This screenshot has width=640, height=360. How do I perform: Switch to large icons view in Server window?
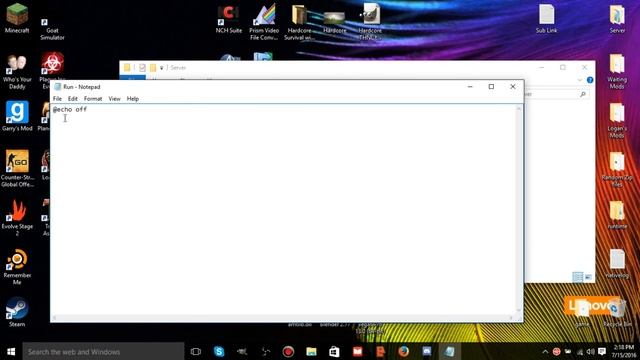click(x=588, y=277)
